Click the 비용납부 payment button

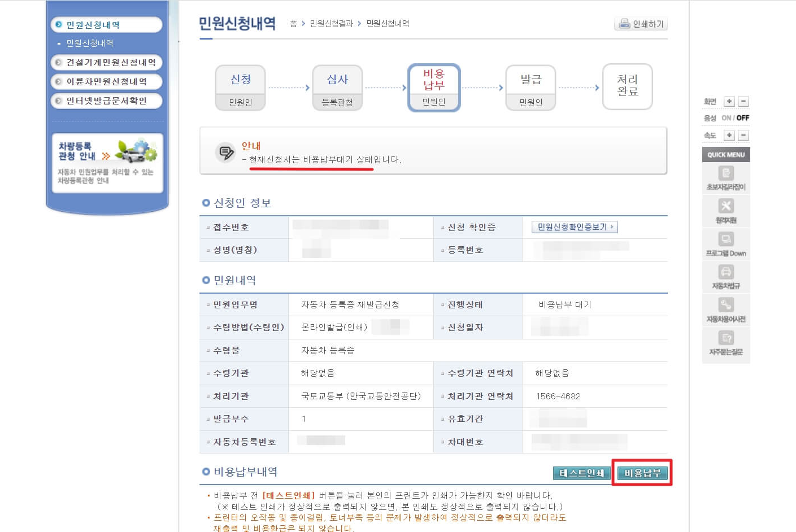coord(642,474)
